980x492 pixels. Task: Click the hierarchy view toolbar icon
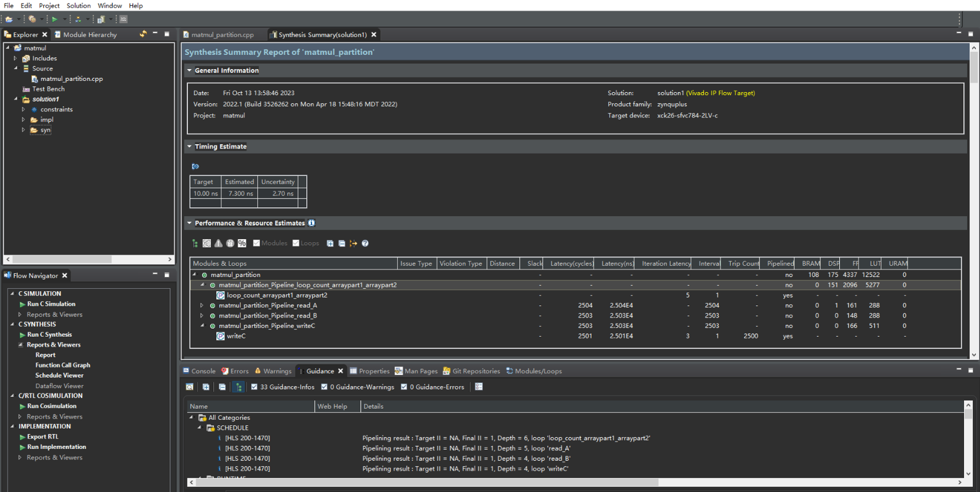(78, 19)
